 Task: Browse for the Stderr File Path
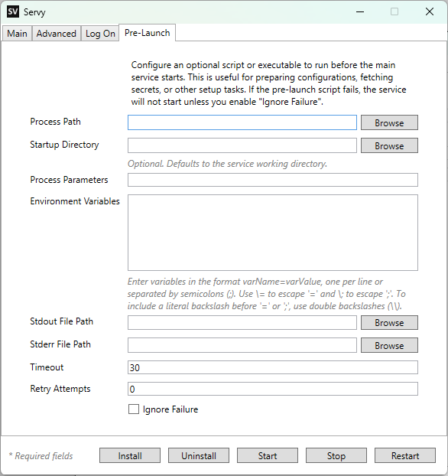[389, 345]
